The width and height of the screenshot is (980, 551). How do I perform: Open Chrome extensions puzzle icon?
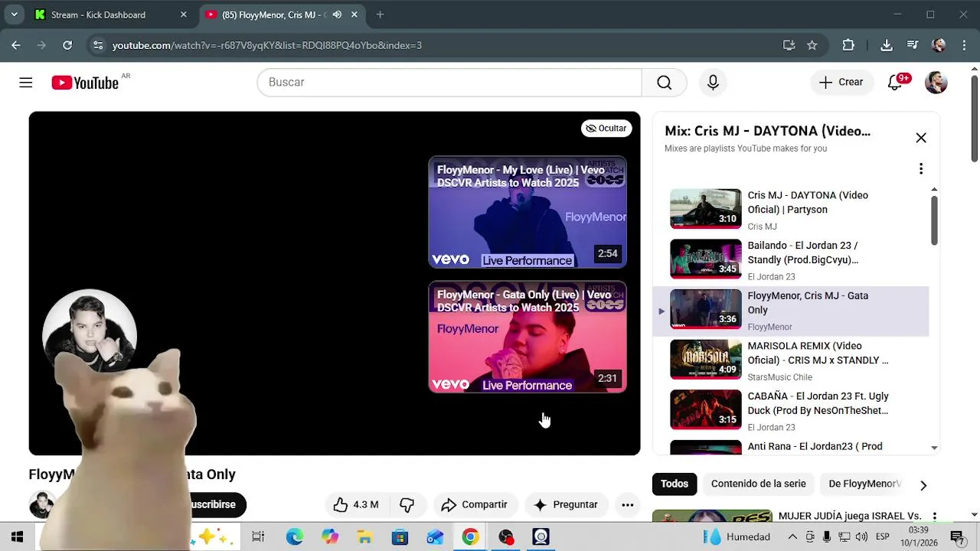pos(848,45)
